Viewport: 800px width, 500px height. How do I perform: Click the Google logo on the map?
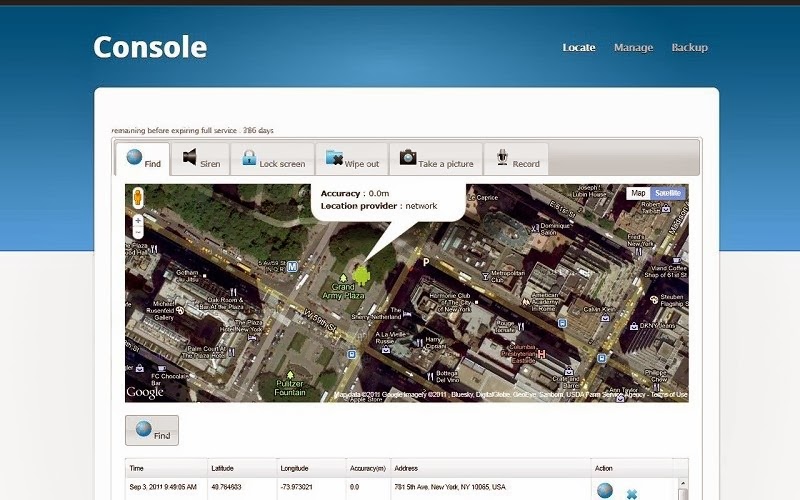tap(145, 392)
